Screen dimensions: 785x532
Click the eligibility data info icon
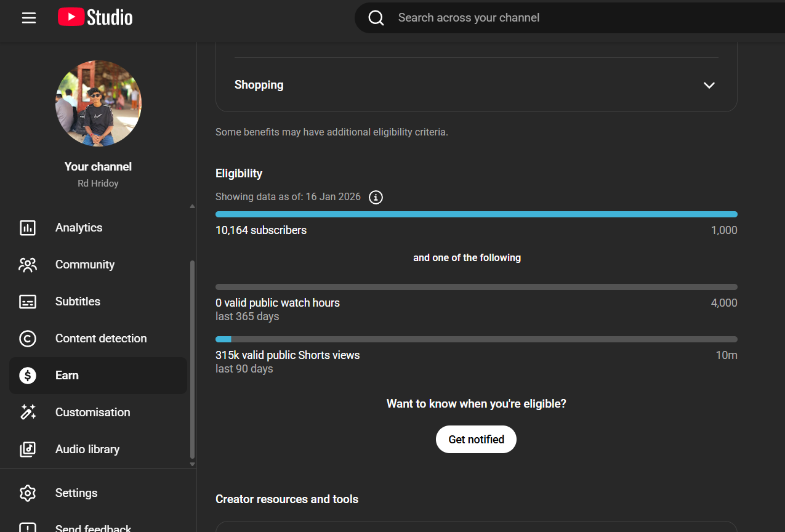pyautogui.click(x=376, y=198)
